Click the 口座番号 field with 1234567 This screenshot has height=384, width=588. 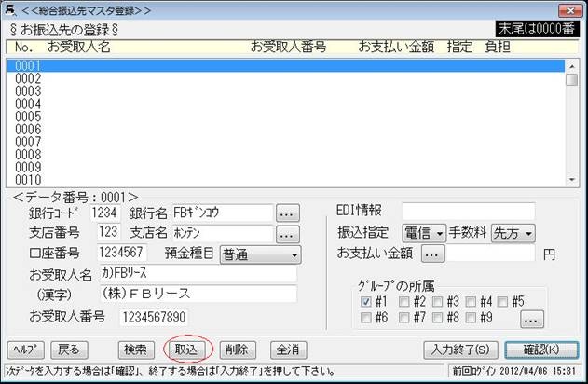[121, 253]
